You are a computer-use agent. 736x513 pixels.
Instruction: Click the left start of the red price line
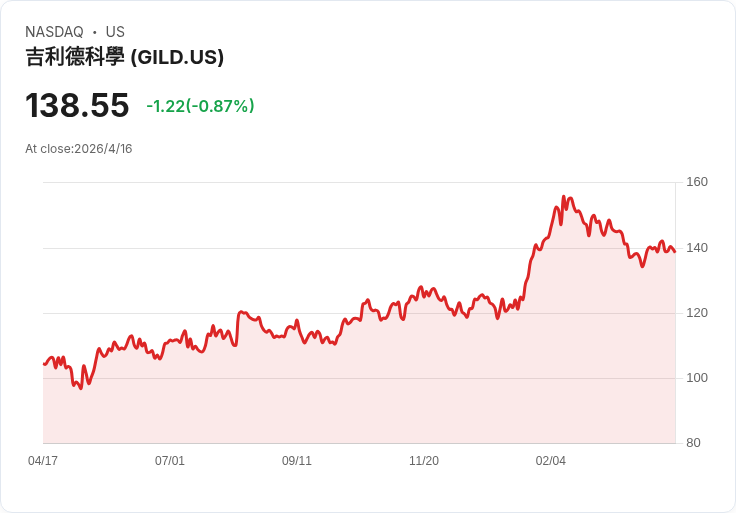click(x=44, y=364)
